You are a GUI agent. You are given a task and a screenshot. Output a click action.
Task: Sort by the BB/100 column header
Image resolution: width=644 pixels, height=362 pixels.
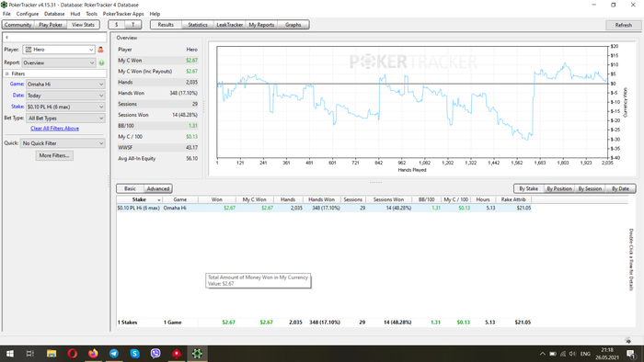426,199
